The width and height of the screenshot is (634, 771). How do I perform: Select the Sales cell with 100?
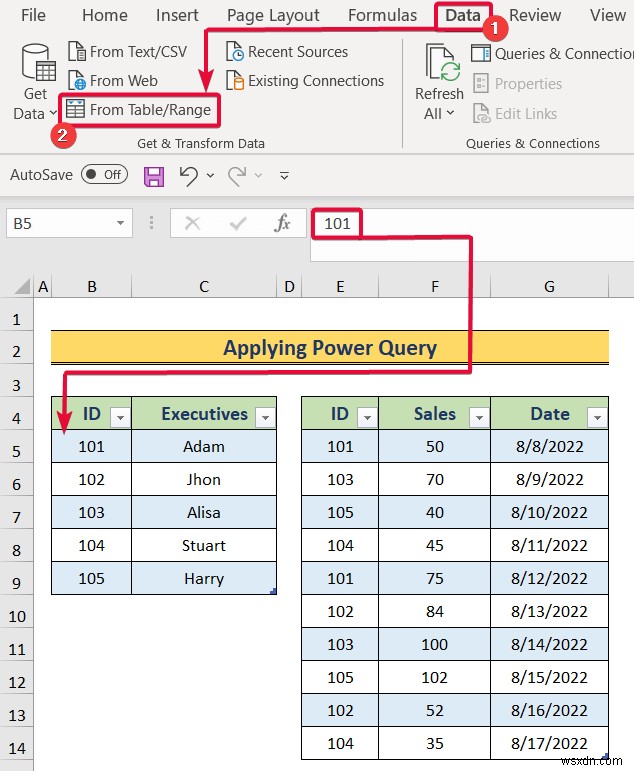[x=435, y=644]
